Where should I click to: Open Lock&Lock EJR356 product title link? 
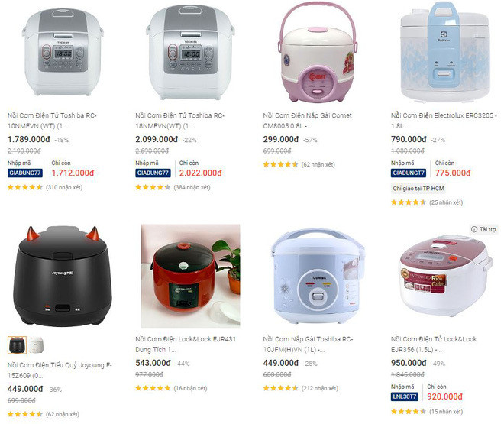[434, 345]
